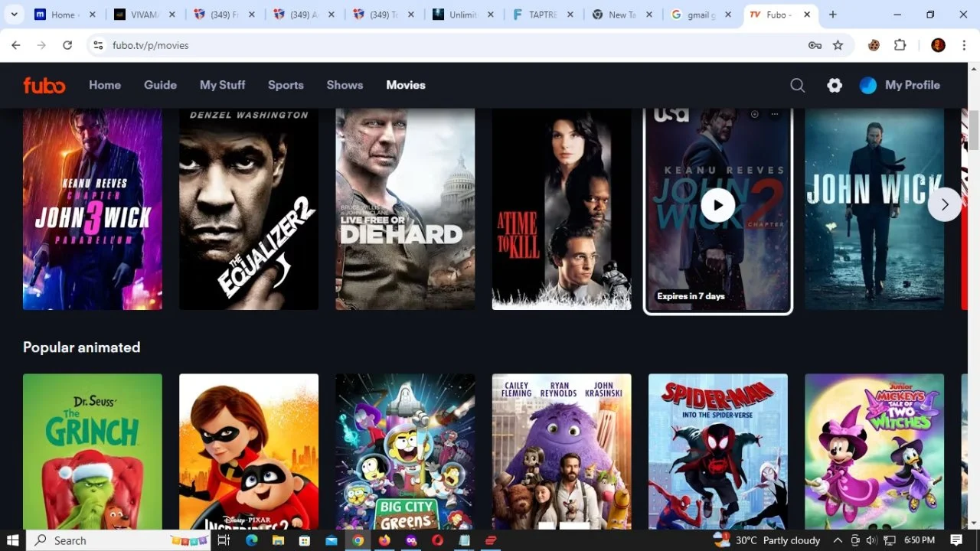This screenshot has height=551, width=980.
Task: Open the IF movie poster with purple monster
Action: tap(561, 452)
